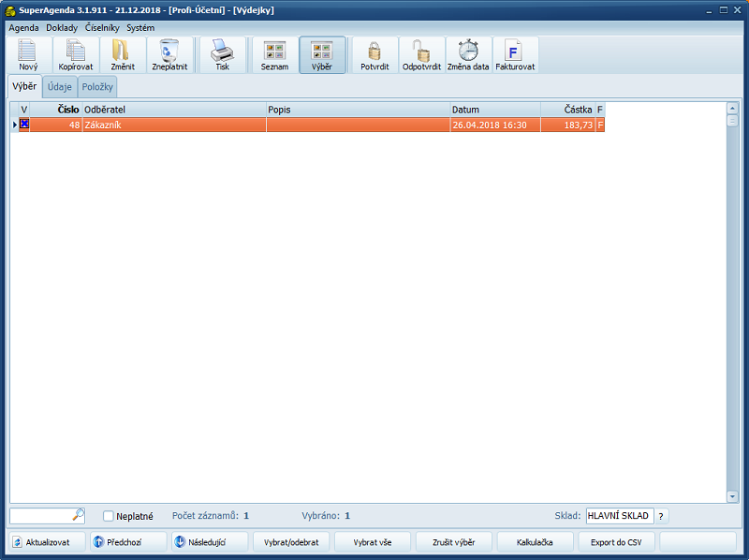Sort by the Částka column header
This screenshot has width=749, height=560.
[567, 110]
